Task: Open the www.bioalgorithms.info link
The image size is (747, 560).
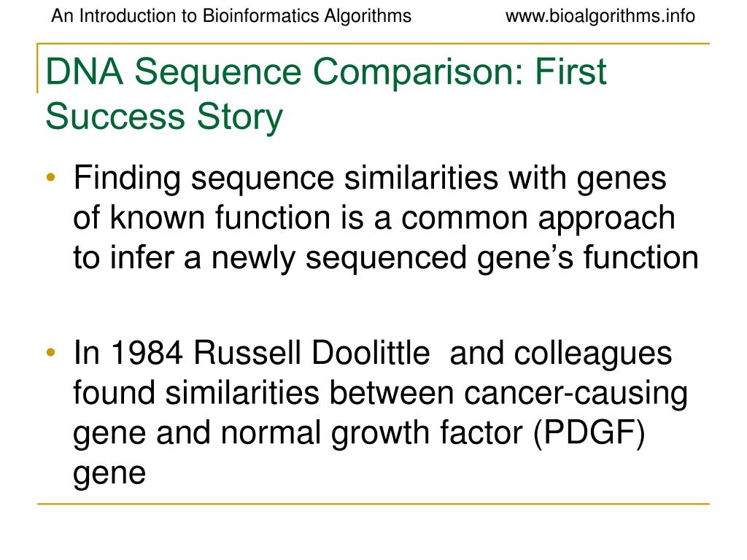Action: click(600, 16)
